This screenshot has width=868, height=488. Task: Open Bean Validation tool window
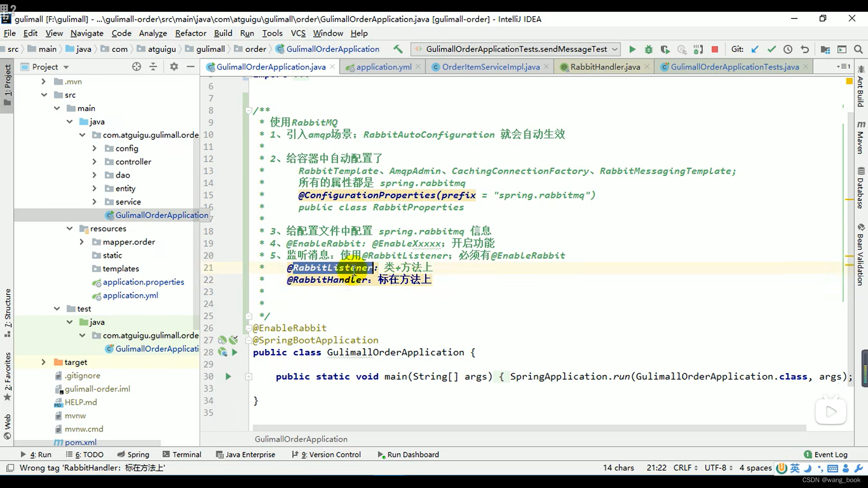(861, 254)
